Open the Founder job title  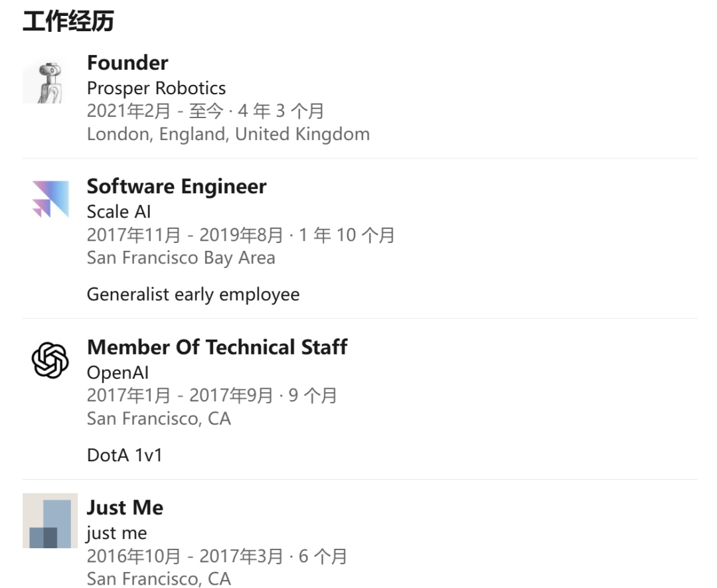pos(127,63)
